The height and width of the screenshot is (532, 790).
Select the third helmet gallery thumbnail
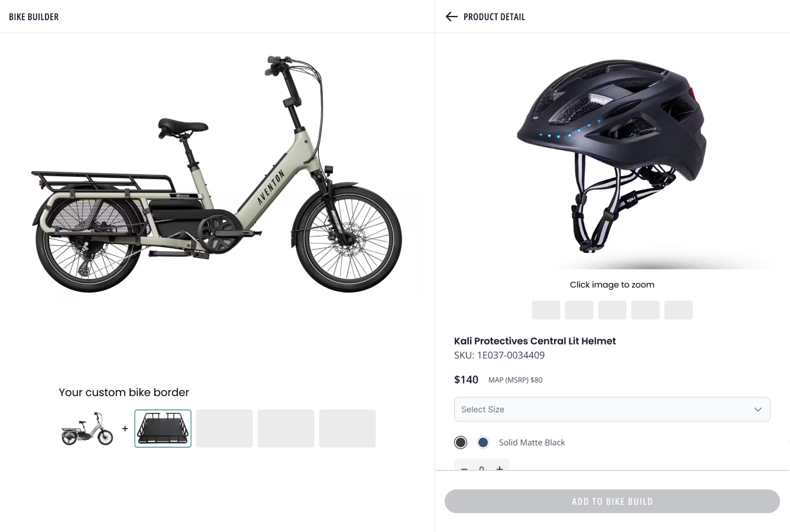(x=612, y=310)
